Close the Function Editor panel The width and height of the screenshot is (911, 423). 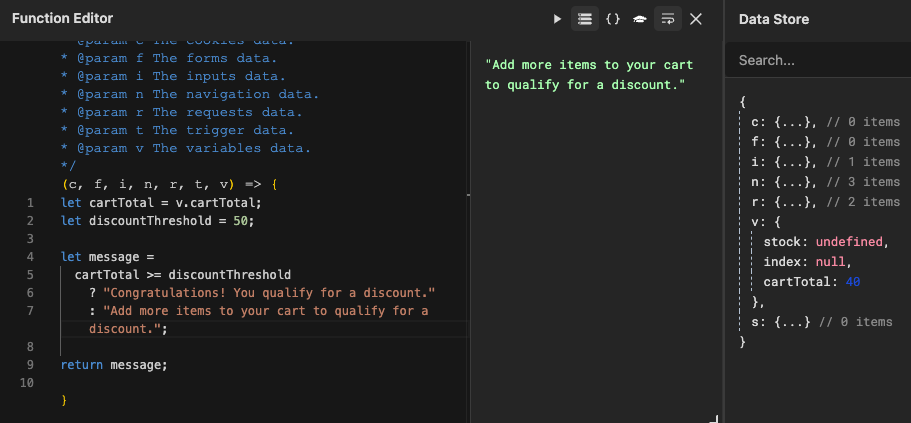[695, 19]
